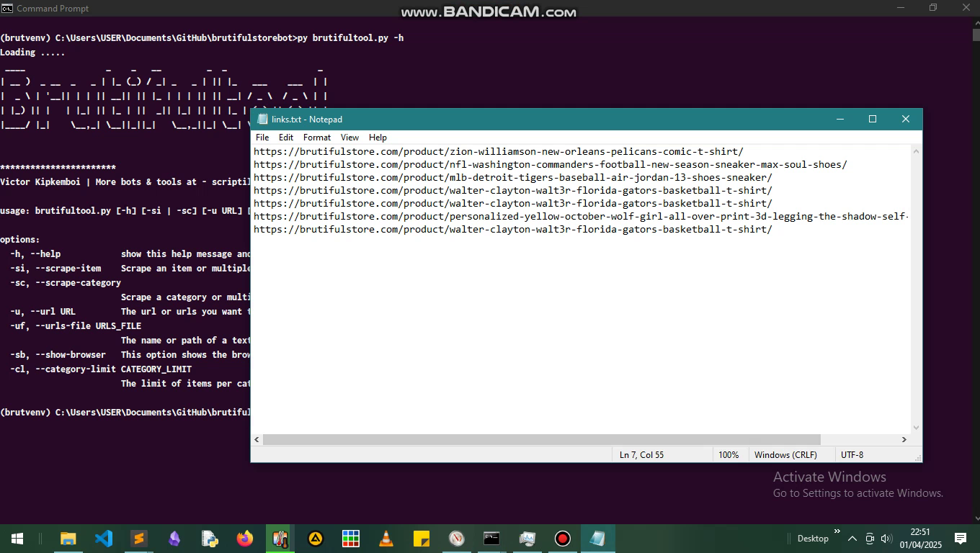Screen dimensions: 980x553
Task: Click the speaker volume tray icon
Action: point(886,539)
